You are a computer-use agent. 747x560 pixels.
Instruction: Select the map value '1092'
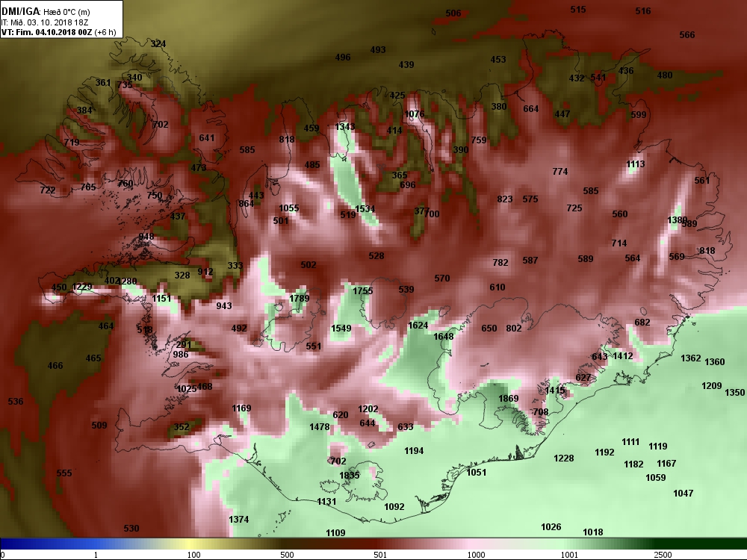(394, 507)
